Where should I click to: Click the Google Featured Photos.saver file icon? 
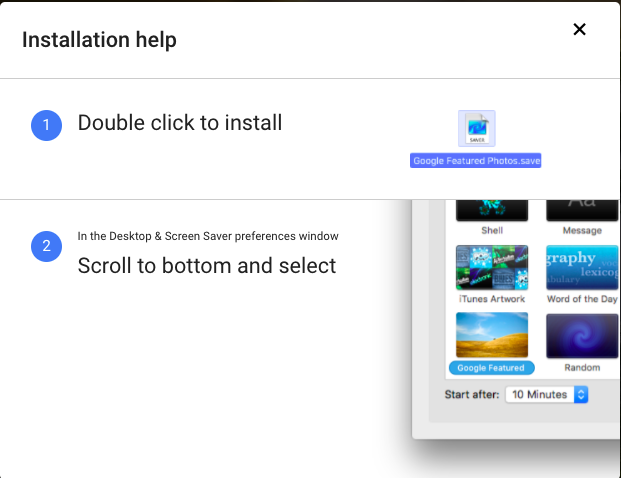tap(476, 129)
